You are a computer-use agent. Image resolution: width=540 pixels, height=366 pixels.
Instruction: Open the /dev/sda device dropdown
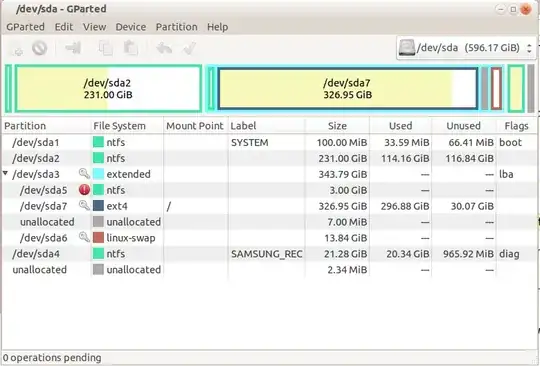point(466,48)
